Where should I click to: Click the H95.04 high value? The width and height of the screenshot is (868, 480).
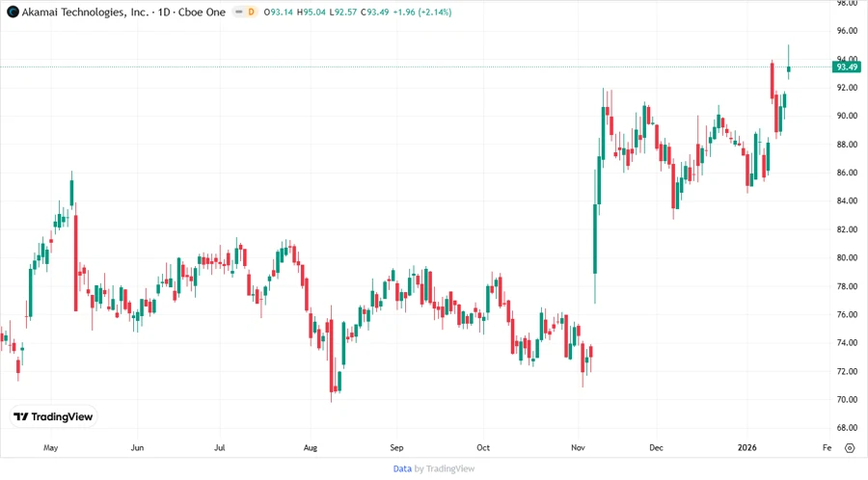[x=312, y=13]
